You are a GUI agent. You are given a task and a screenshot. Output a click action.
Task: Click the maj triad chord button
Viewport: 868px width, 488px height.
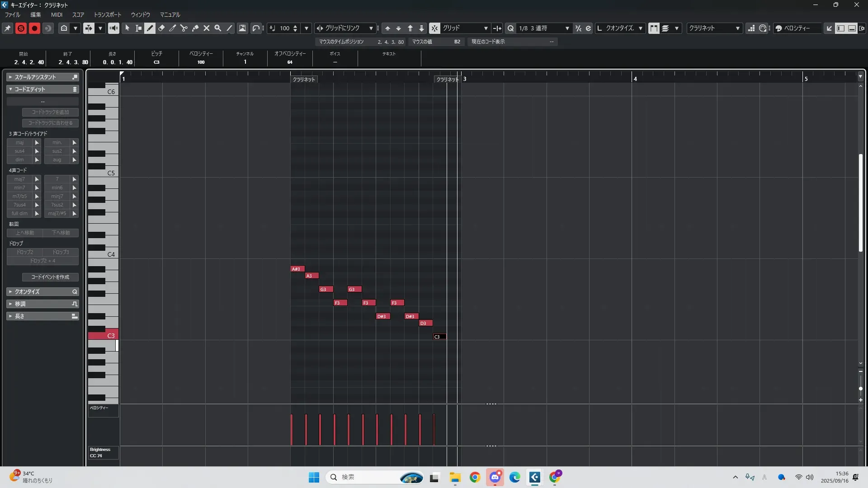point(19,142)
